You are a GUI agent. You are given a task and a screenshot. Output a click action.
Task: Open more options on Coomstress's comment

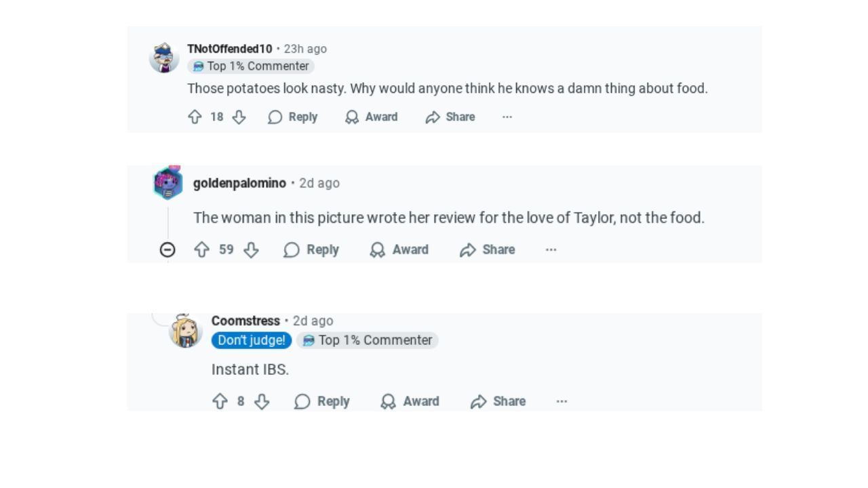pyautogui.click(x=561, y=401)
